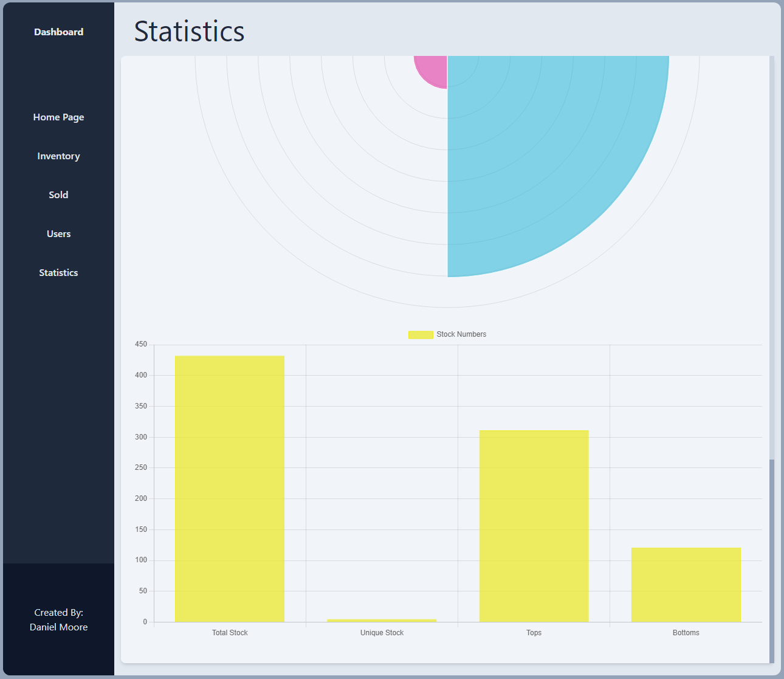Click the Unique Stock axis label
The height and width of the screenshot is (679, 784).
pos(382,633)
